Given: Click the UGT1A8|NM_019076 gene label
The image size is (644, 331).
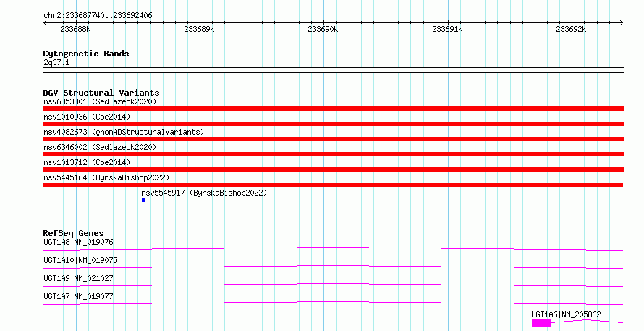Looking at the screenshot, I should tap(78, 242).
